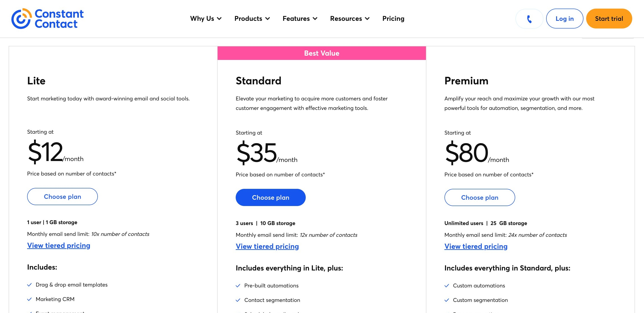
Task: Click checkmark beside Drag & drop email templates
Action: point(30,285)
